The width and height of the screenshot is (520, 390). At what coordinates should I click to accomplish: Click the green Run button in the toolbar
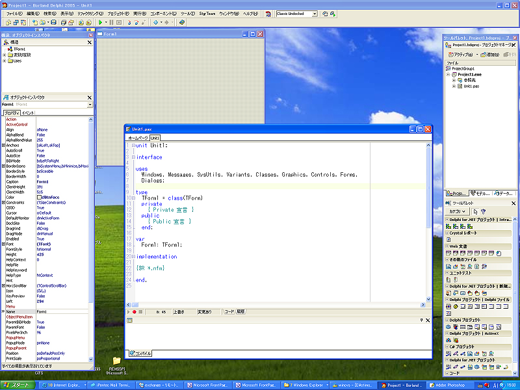pos(100,22)
